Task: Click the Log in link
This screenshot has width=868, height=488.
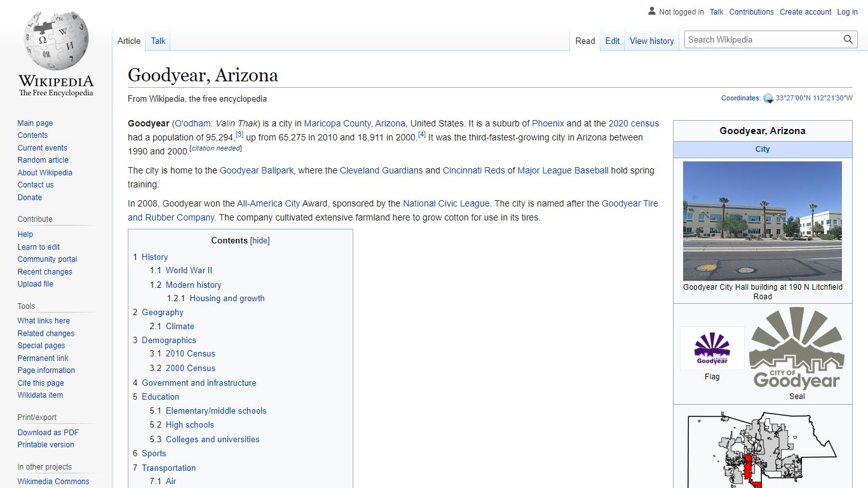Action: point(847,12)
